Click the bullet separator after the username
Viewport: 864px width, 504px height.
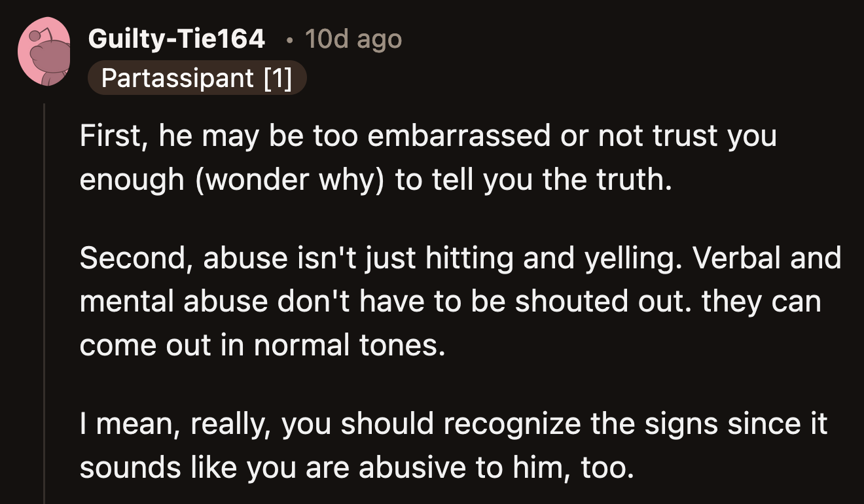click(x=289, y=38)
